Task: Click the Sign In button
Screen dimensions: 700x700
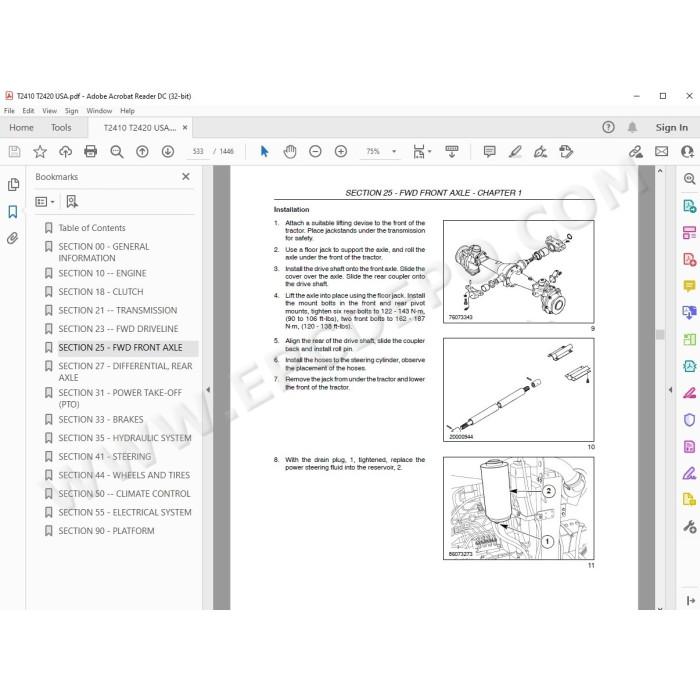Action: pyautogui.click(x=671, y=128)
